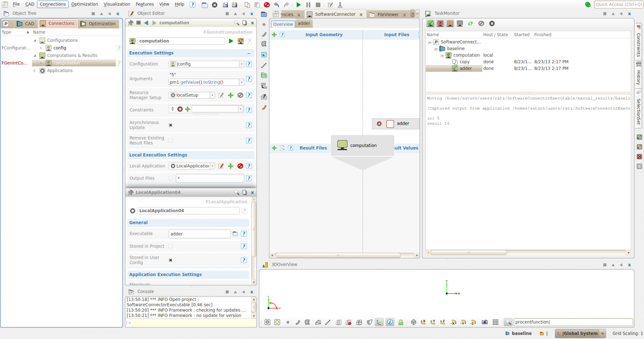Add a new Resource Manager Setup
644x339 pixels.
pyautogui.click(x=231, y=95)
